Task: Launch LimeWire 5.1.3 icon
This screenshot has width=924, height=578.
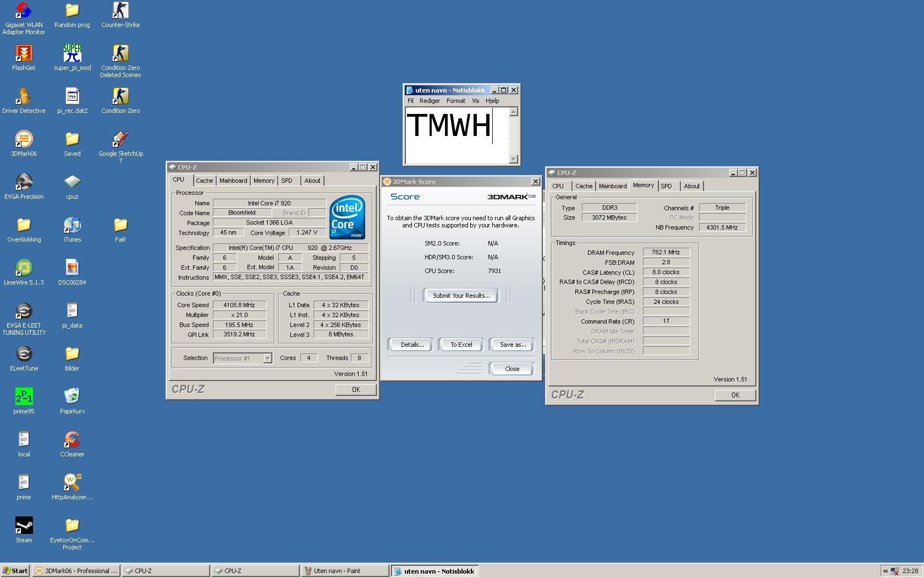Action: pyautogui.click(x=24, y=272)
